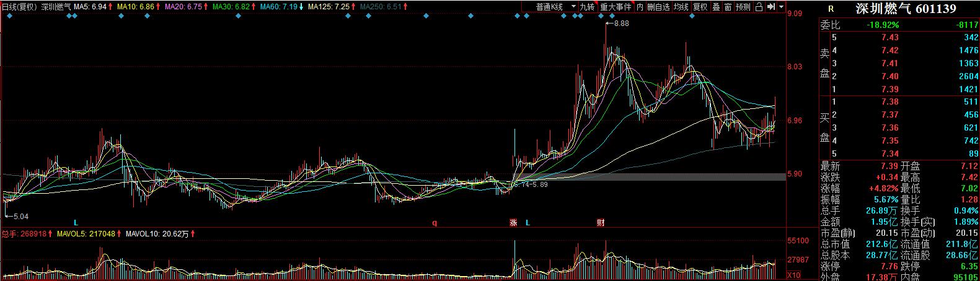Click sell level 5 price 7.43
The width and height of the screenshot is (980, 281).
(x=890, y=38)
